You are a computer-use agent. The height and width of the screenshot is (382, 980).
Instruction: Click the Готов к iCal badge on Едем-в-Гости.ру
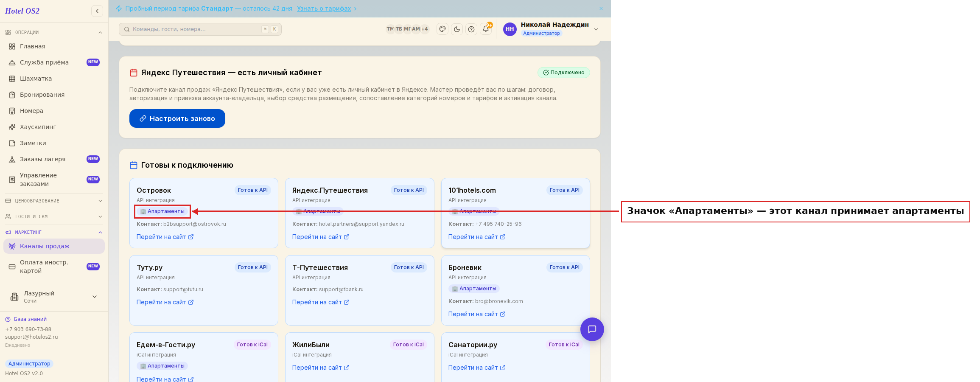(252, 345)
